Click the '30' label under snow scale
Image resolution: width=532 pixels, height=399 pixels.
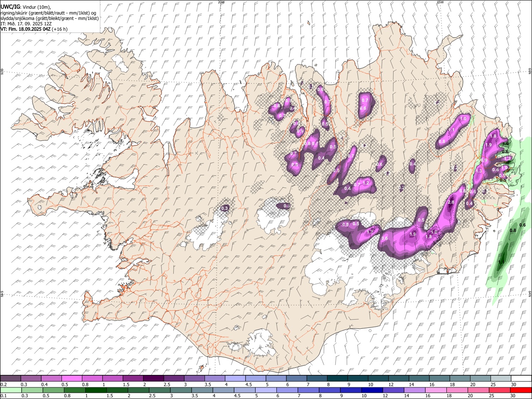pyautogui.click(x=513, y=384)
